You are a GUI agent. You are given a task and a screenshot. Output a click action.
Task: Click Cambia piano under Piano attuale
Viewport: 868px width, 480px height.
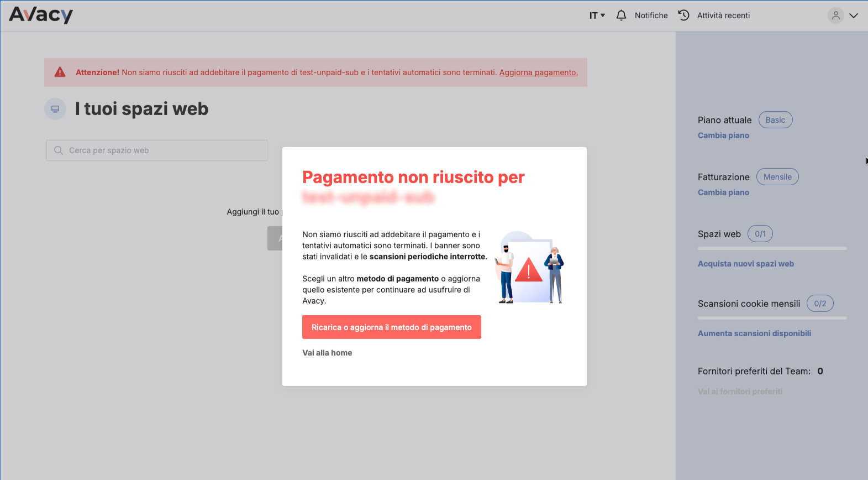point(723,135)
